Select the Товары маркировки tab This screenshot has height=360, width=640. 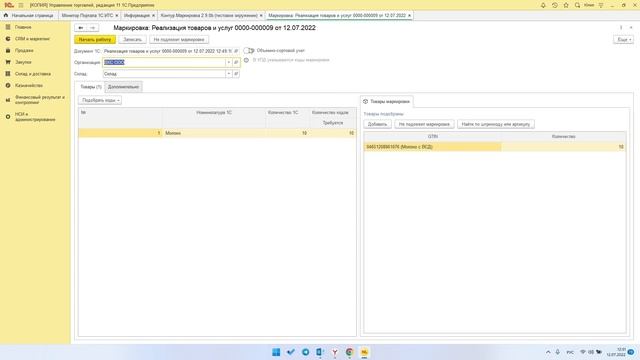coord(387,102)
